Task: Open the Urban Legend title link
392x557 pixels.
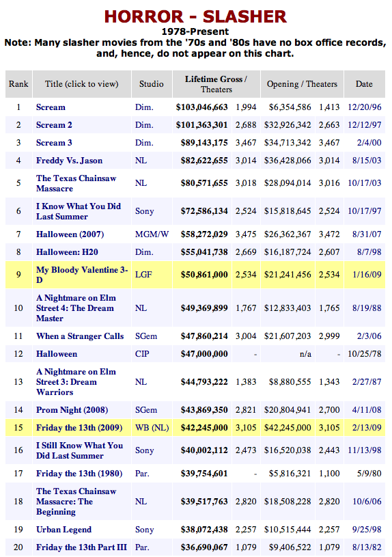Action: tap(64, 530)
